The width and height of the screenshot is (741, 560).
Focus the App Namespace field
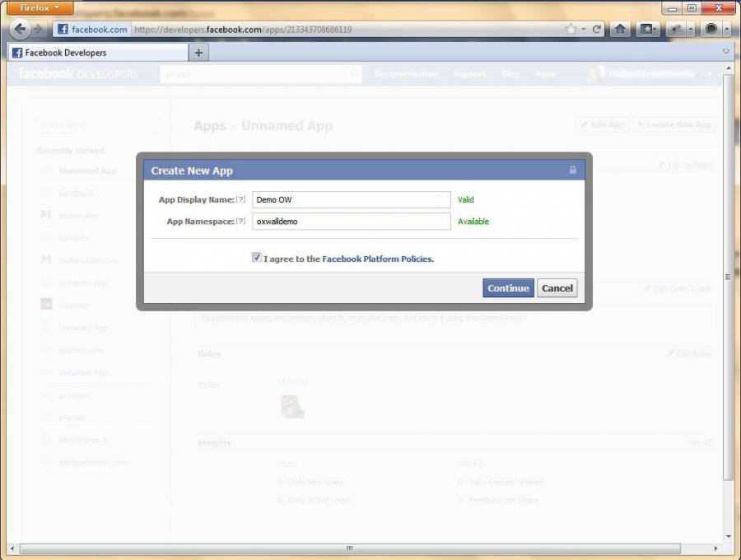(x=351, y=222)
